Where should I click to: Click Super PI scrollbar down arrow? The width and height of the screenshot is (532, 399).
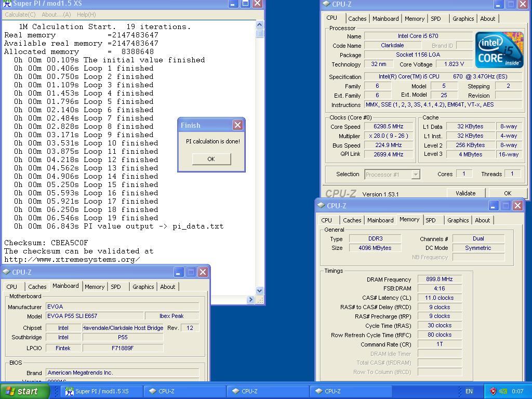pos(260,290)
